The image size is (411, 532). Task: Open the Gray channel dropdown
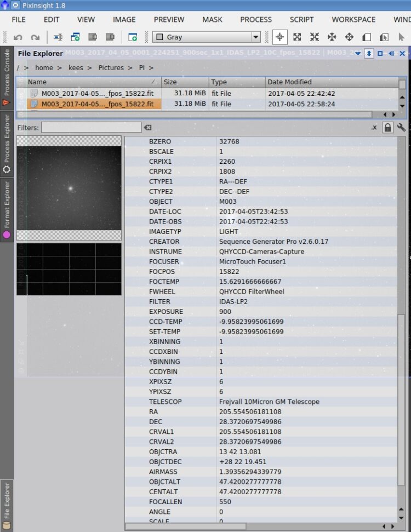pyautogui.click(x=207, y=37)
